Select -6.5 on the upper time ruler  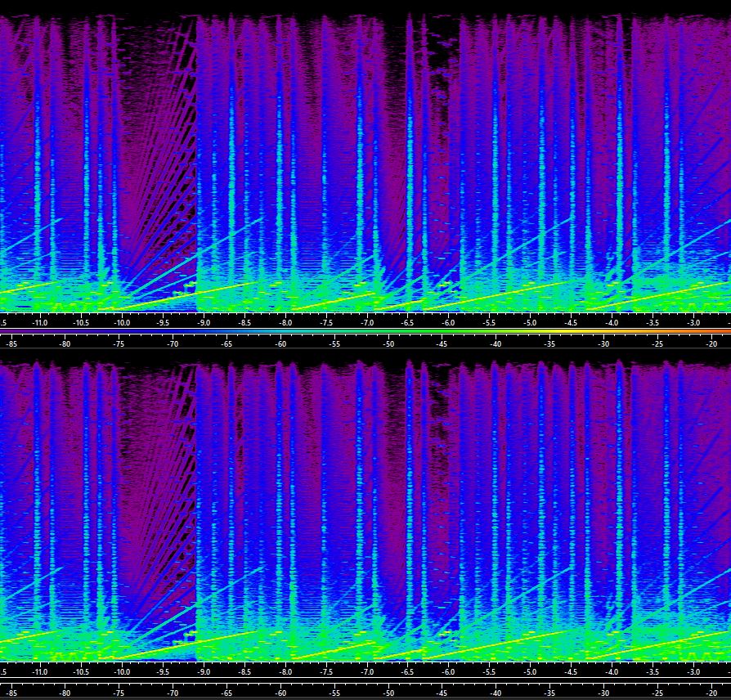click(407, 322)
